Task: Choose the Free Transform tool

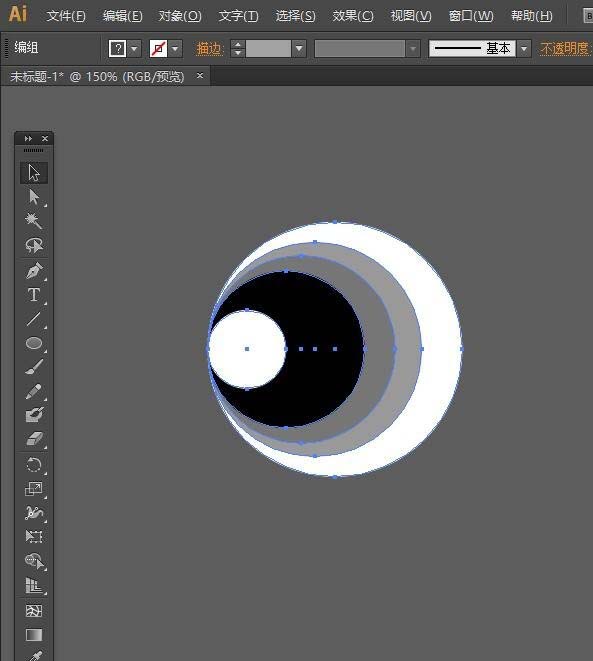Action: pos(34,537)
